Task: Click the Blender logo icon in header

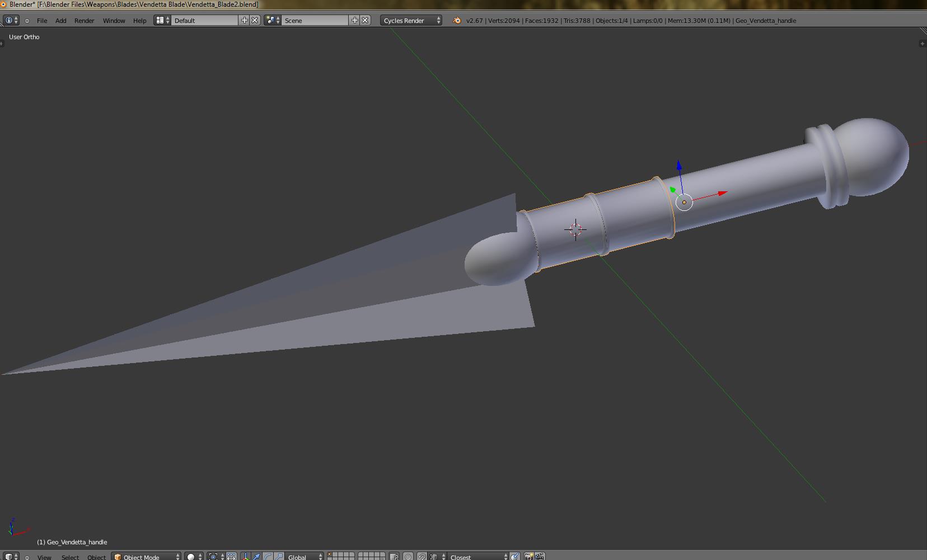Action: pyautogui.click(x=457, y=21)
